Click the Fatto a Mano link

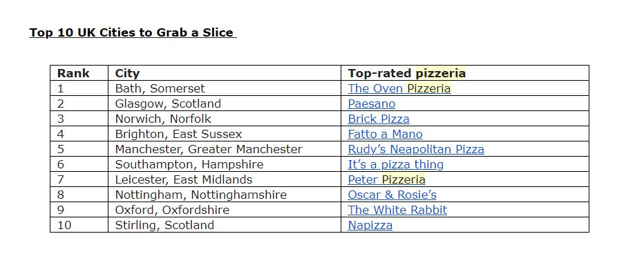click(385, 134)
